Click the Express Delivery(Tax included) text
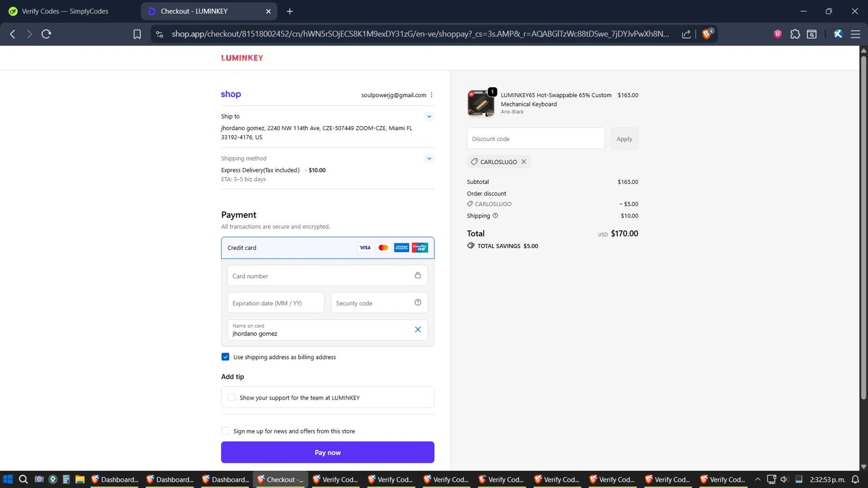The height and width of the screenshot is (488, 868). pos(260,170)
